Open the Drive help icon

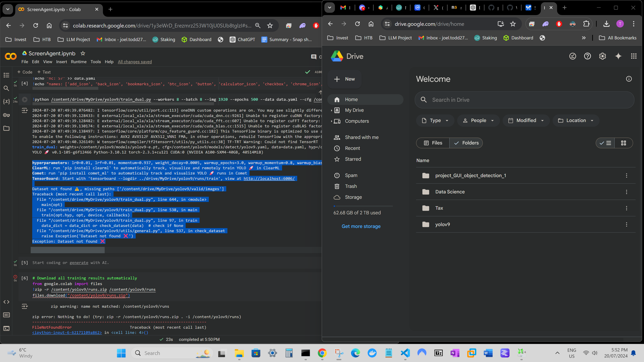[x=587, y=56]
